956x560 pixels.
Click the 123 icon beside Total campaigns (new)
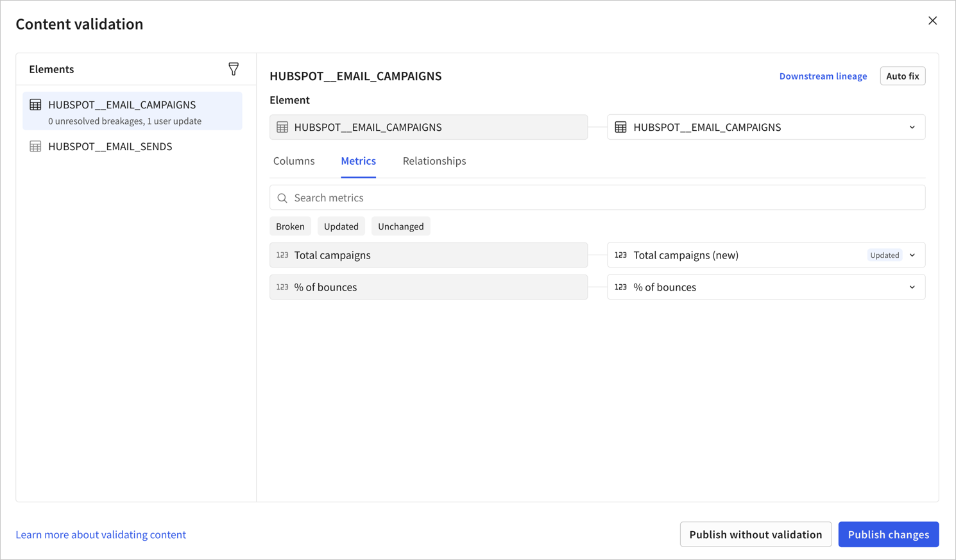620,255
